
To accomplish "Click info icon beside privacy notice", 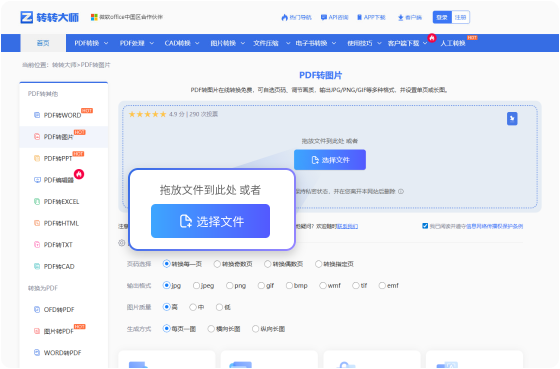I will 401,191.
